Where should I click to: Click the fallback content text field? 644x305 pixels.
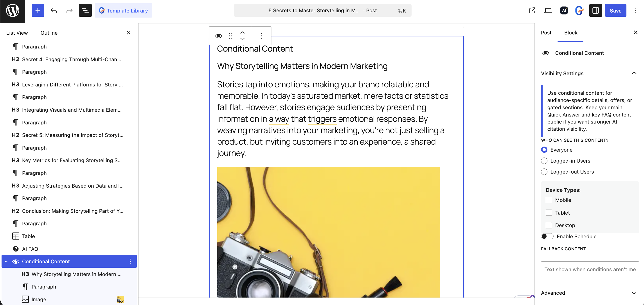[590, 269]
